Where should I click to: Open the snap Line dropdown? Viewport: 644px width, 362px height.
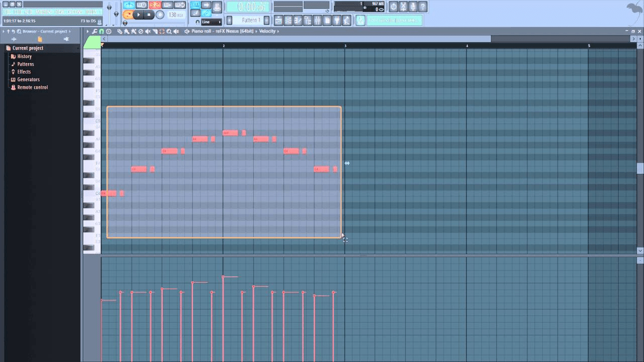click(x=209, y=21)
